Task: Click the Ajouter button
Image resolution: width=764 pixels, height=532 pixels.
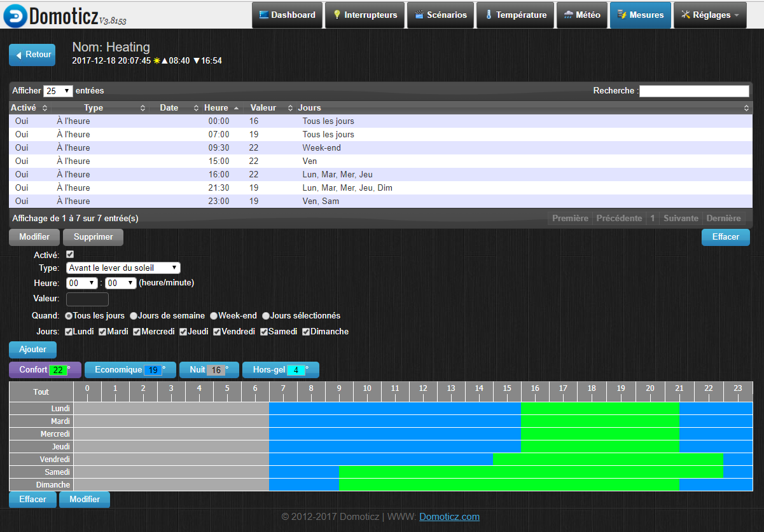Action: coord(32,350)
